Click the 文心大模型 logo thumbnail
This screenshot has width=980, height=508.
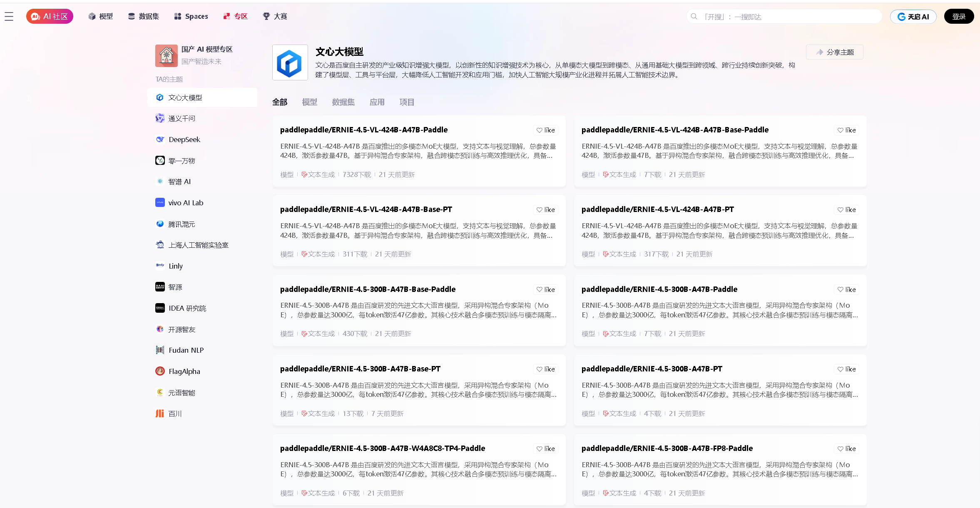[290, 62]
